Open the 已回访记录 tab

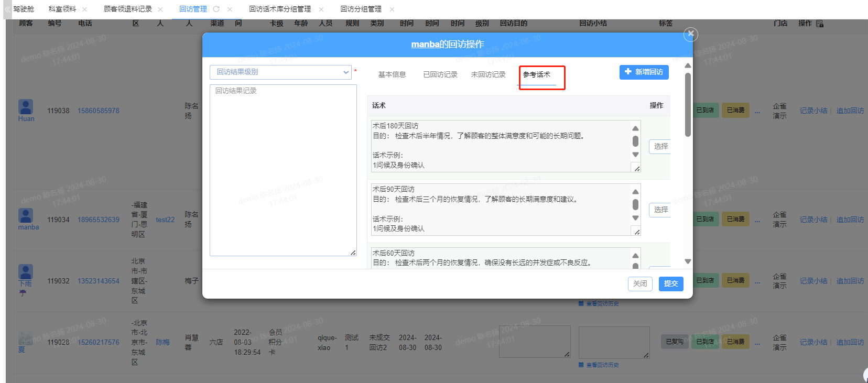(440, 74)
